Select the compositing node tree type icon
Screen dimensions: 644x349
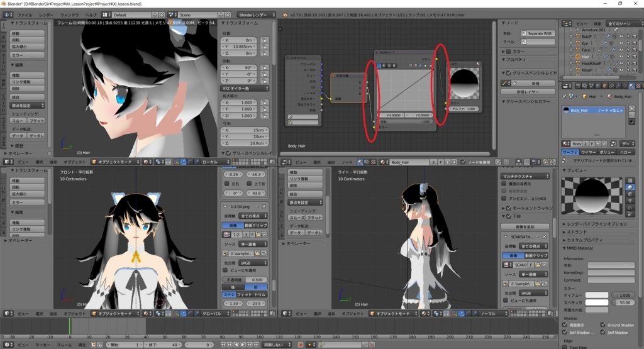tap(367, 162)
